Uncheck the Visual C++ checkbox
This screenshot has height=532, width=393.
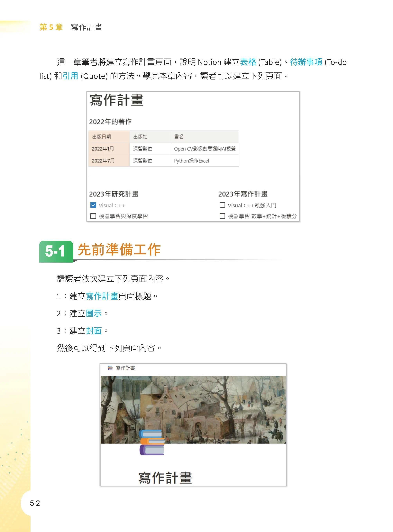(93, 205)
